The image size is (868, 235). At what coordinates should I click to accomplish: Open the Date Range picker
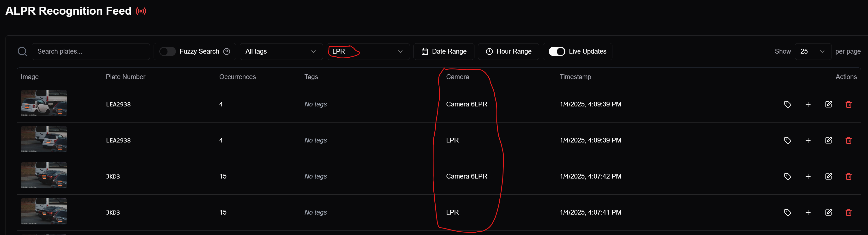coord(444,52)
